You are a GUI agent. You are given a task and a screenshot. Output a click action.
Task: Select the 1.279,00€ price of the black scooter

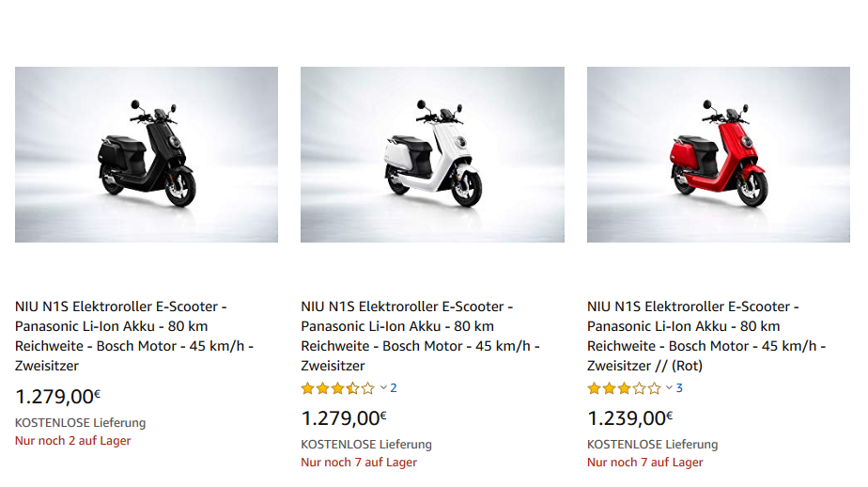58,397
